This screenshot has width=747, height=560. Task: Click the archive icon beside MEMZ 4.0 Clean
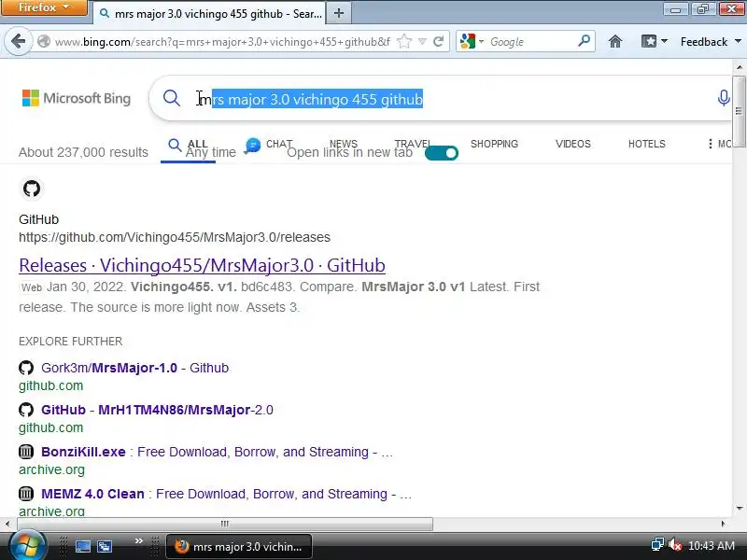26,494
